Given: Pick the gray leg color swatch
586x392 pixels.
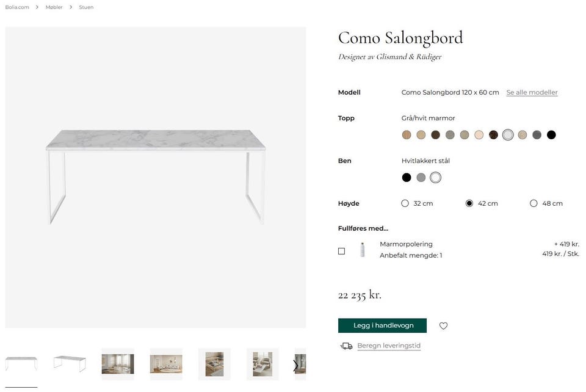Looking at the screenshot, I should click(x=421, y=178).
